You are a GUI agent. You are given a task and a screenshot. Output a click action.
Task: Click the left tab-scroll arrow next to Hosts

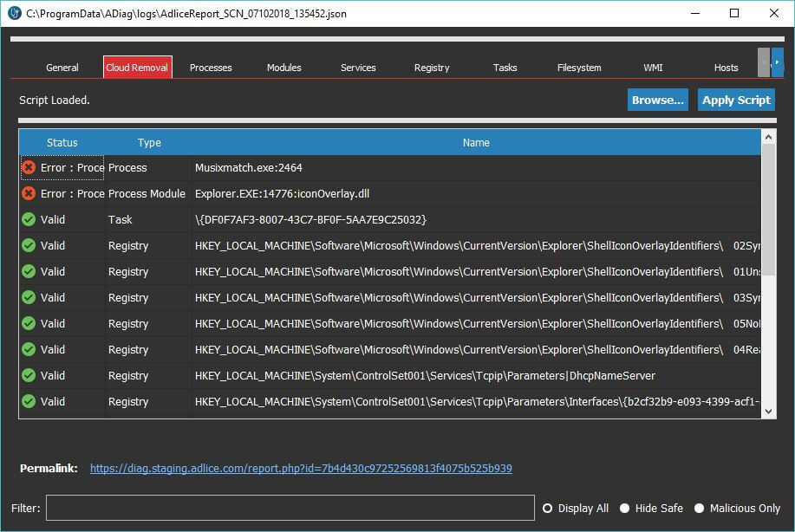coord(764,62)
